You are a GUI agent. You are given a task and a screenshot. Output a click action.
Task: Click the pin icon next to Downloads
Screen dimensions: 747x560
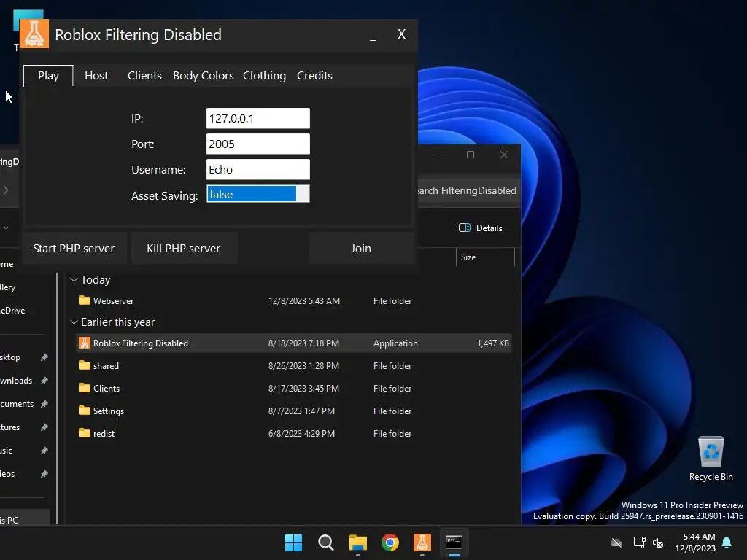point(44,381)
